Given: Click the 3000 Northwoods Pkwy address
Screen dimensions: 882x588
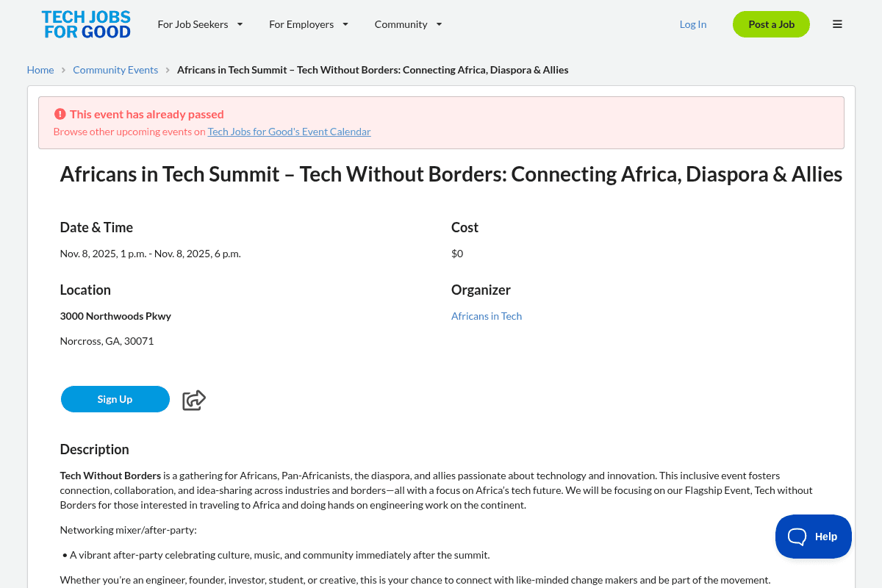Looking at the screenshot, I should click(x=115, y=316).
